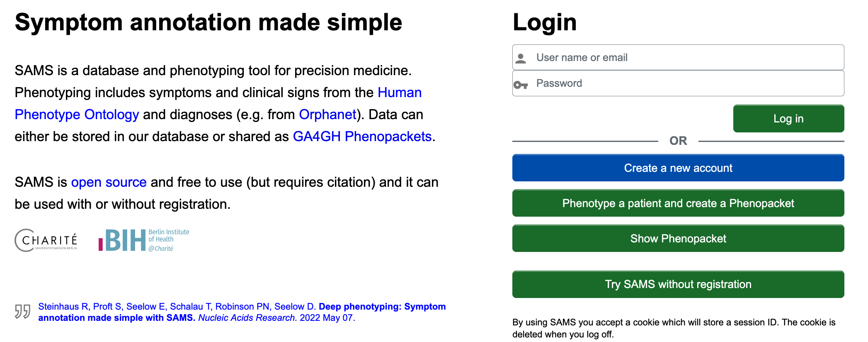
Task: Choose Try SAMS without registration
Action: click(x=678, y=284)
